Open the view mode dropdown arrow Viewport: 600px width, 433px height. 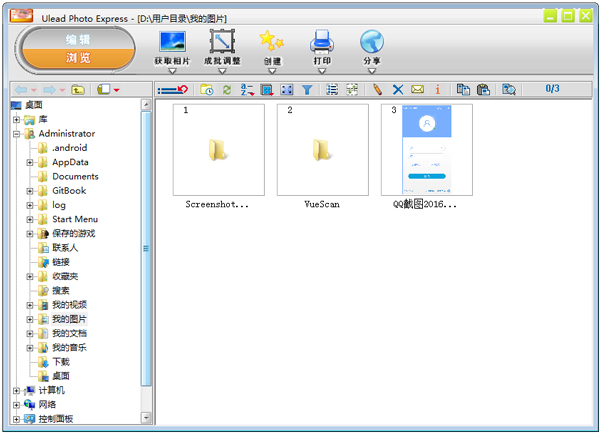coord(116,90)
